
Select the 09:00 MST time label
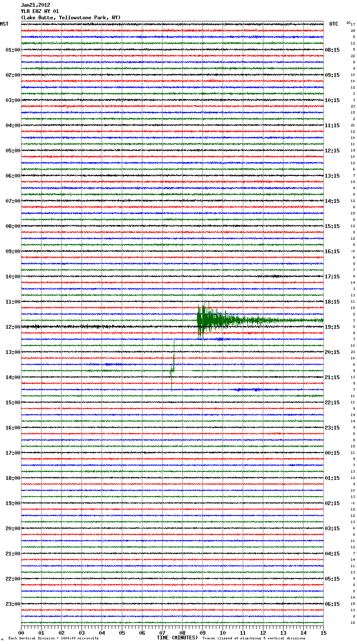(x=13, y=251)
